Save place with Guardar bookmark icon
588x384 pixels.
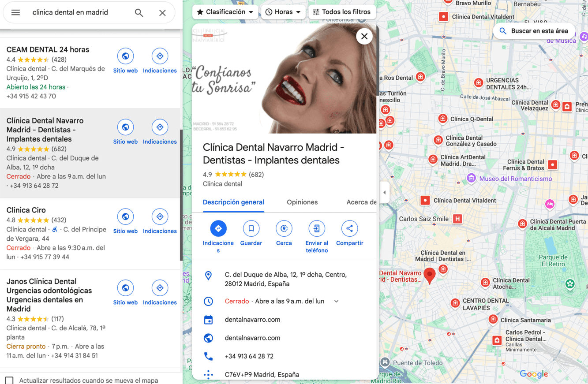(251, 228)
